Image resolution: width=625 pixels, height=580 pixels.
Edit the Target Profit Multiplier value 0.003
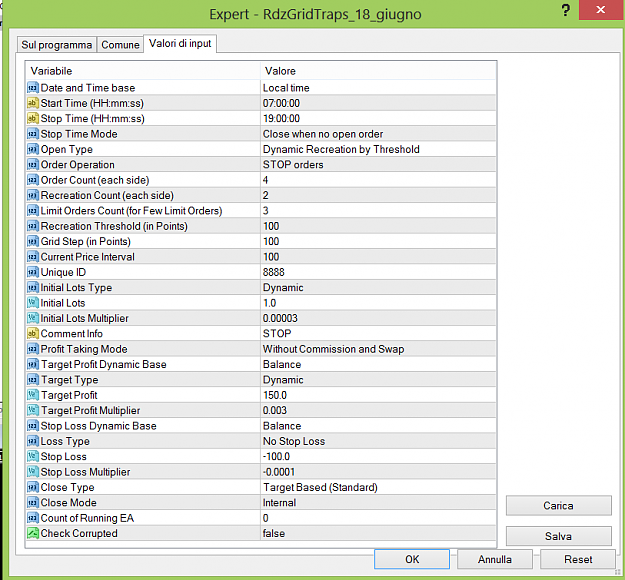(378, 410)
